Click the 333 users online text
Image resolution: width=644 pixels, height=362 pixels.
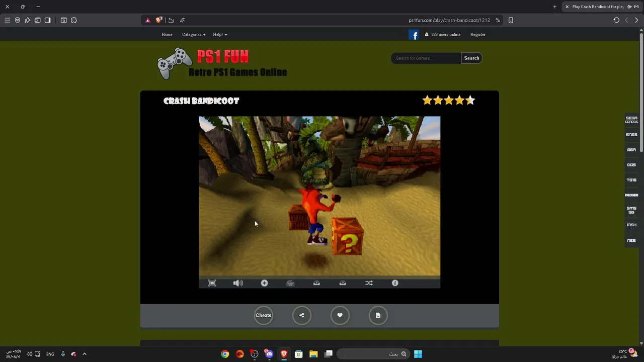click(446, 35)
